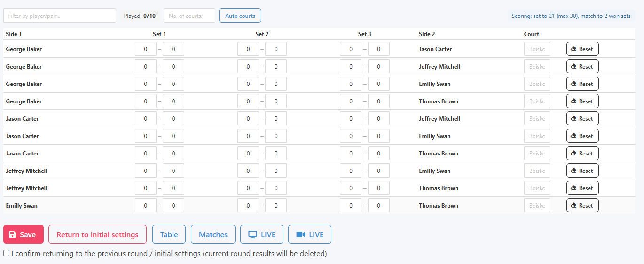Click Court field for Carter vs Swan
Viewport: 644px width, 264px height.
coord(537,136)
